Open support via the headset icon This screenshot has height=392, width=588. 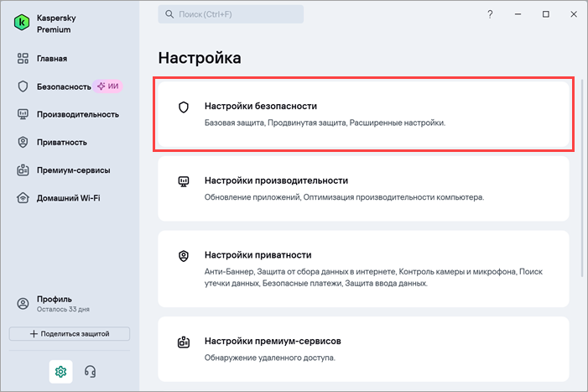[90, 371]
